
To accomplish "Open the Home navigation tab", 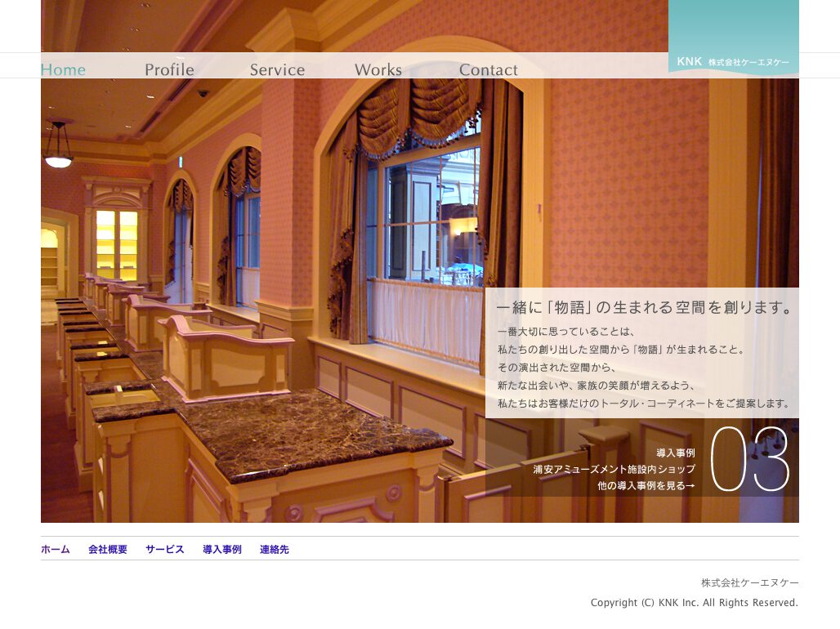I will tap(63, 70).
